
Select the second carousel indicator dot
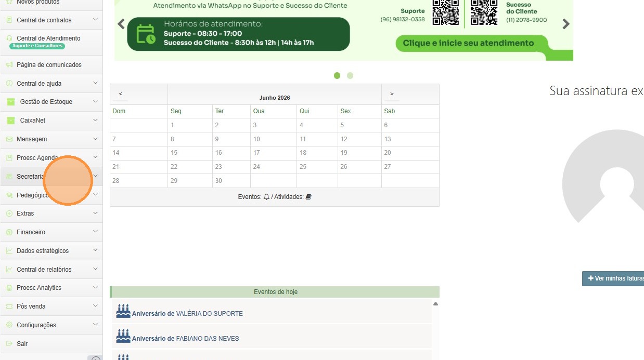(350, 76)
